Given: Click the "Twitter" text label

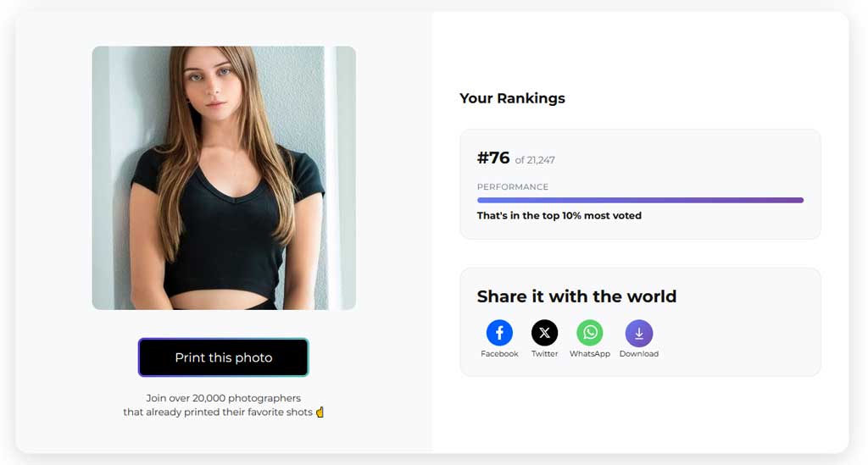Looking at the screenshot, I should [544, 354].
